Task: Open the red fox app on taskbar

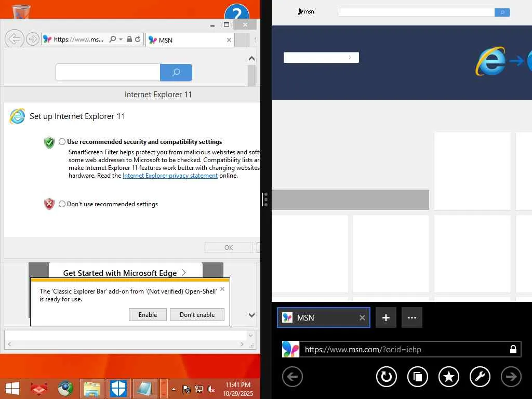Action: pos(38,389)
